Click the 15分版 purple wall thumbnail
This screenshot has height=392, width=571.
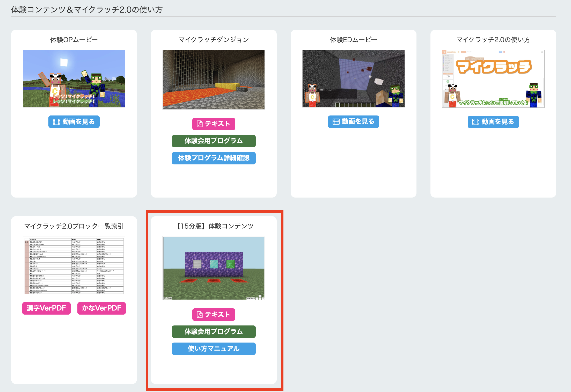coord(214,268)
